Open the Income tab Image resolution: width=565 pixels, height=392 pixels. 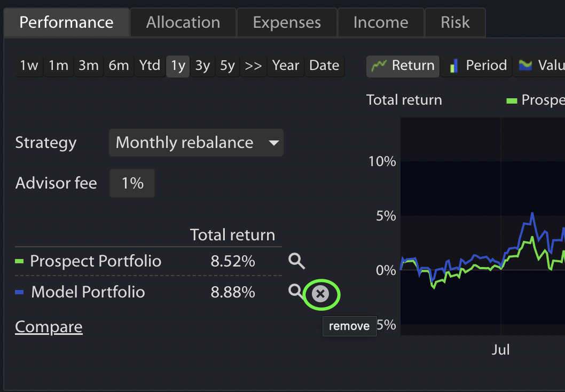coord(381,22)
